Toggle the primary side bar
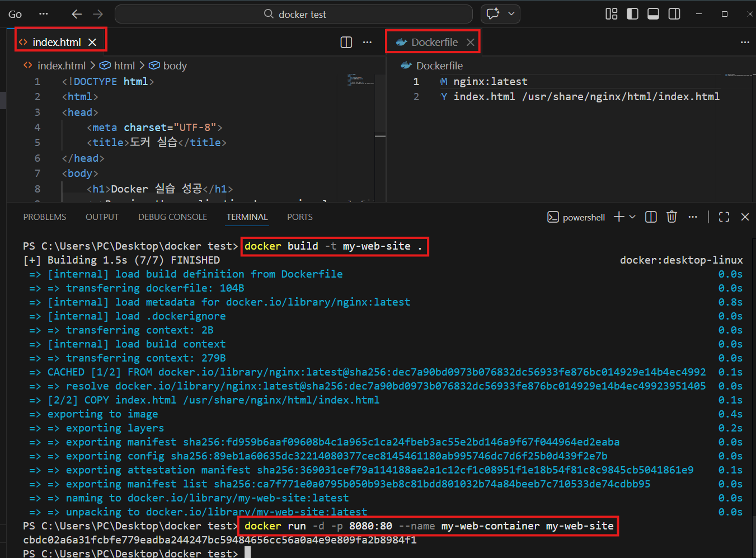Viewport: 756px width, 558px height. coord(632,14)
